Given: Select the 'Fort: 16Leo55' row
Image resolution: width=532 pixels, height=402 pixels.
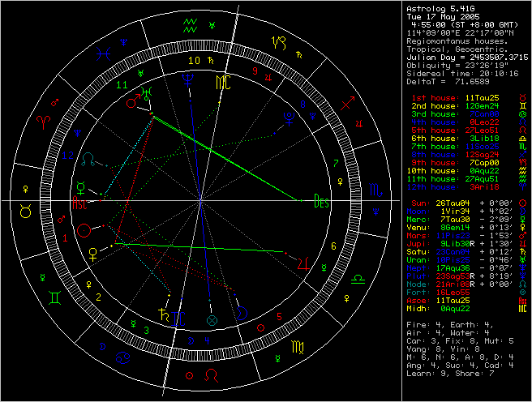Looking at the screenshot, I should 438,292.
